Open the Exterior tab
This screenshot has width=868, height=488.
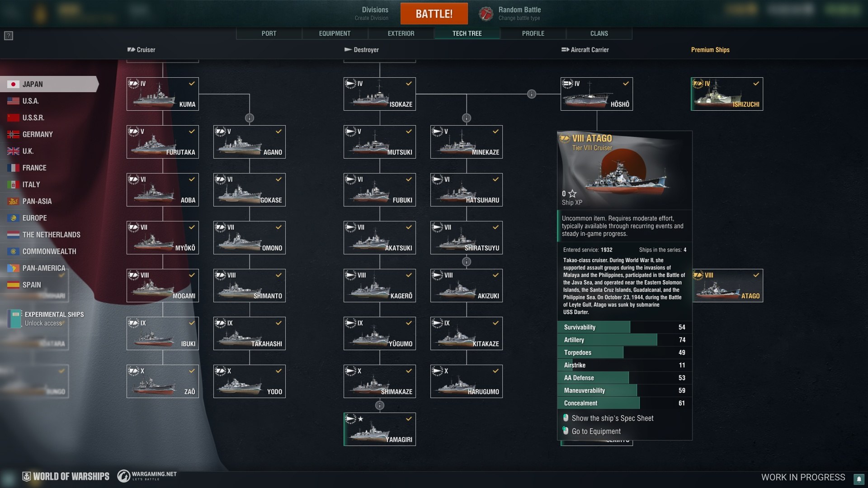click(401, 33)
